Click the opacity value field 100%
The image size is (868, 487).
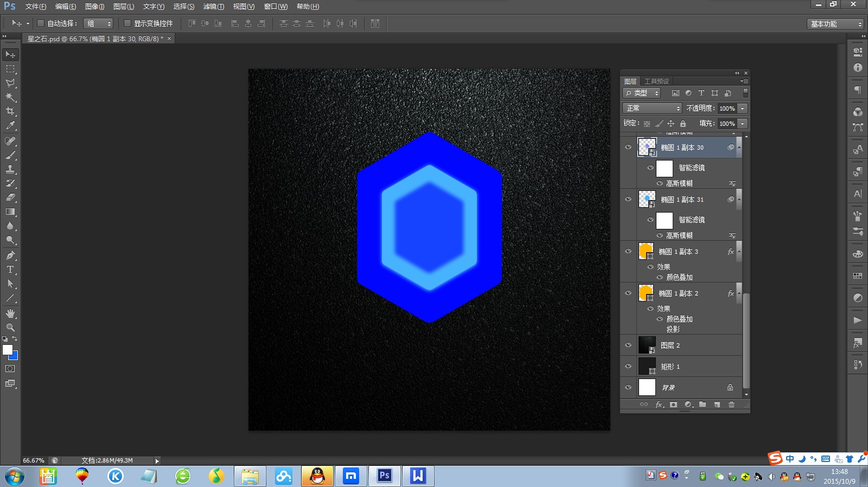click(x=727, y=108)
